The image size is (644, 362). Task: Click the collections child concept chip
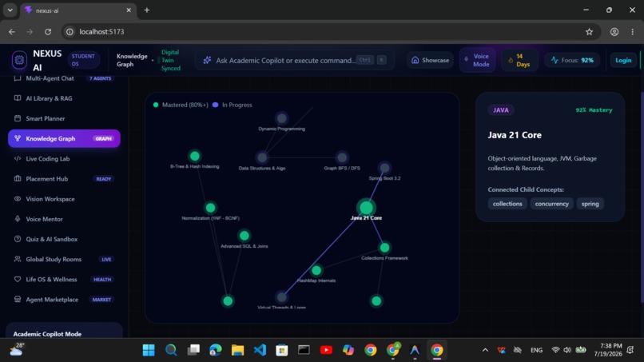pyautogui.click(x=507, y=204)
